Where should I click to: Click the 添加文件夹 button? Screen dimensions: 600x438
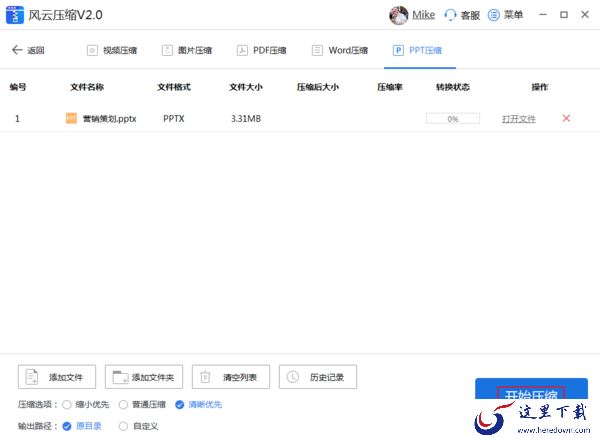[x=144, y=377]
